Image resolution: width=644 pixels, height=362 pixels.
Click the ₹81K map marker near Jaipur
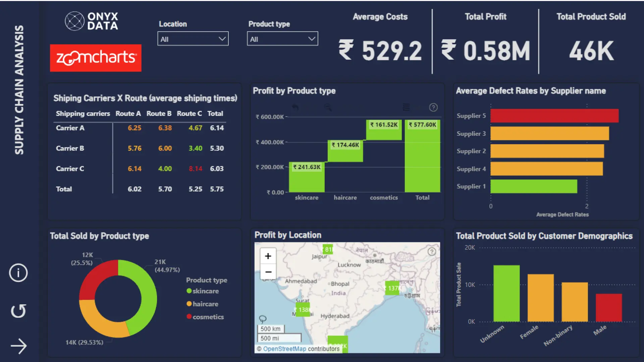tap(327, 249)
